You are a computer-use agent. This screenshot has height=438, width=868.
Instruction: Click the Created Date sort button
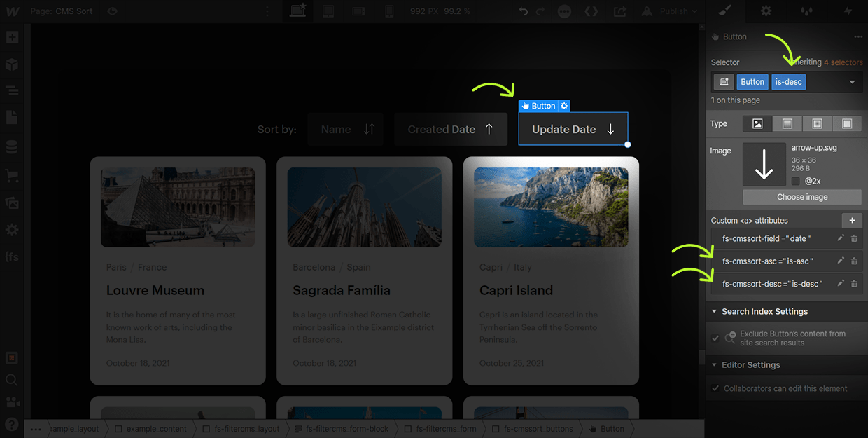451,129
